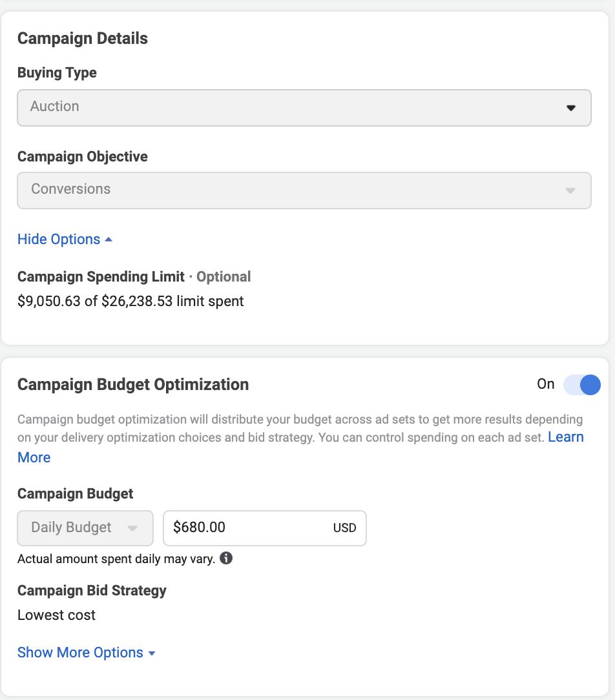Click the USD currency label
Viewport: 615px width, 700px height.
(344, 528)
